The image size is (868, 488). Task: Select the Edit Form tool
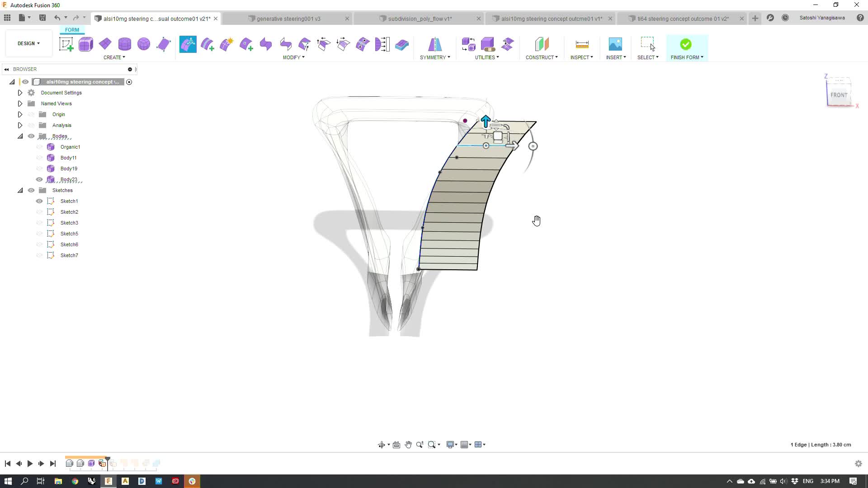188,44
